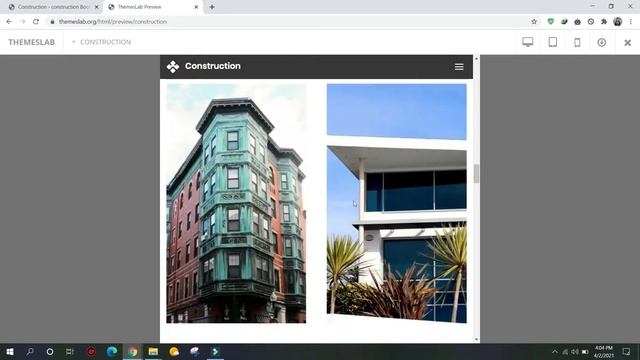Expand the CONSTRUCTION theme selector
This screenshot has height=360, width=640.
pos(102,42)
